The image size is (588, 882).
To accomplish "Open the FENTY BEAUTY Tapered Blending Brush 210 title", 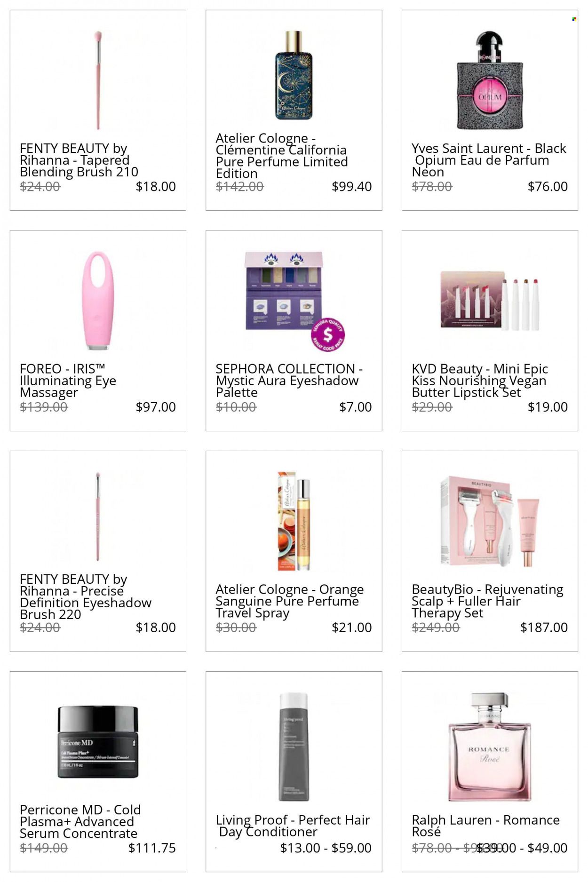I will coord(79,160).
